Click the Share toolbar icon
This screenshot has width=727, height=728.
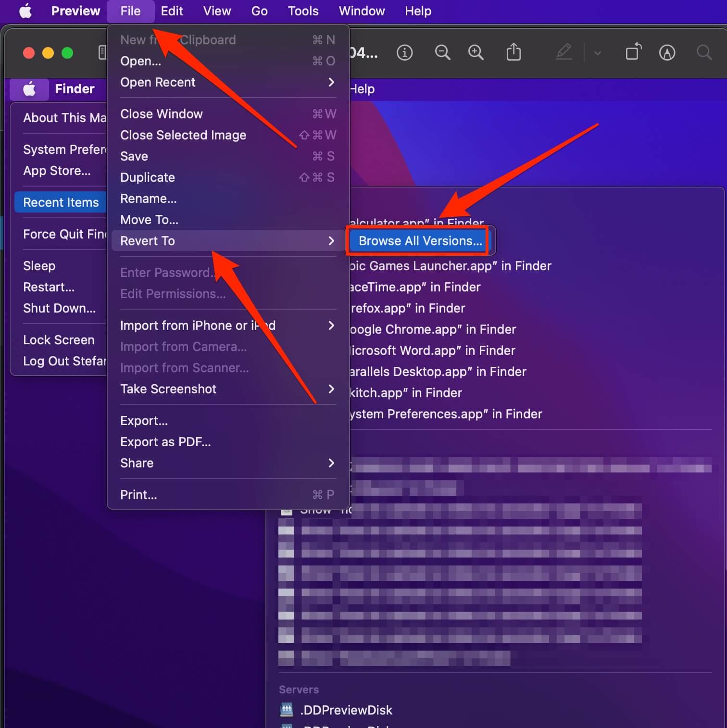[514, 52]
